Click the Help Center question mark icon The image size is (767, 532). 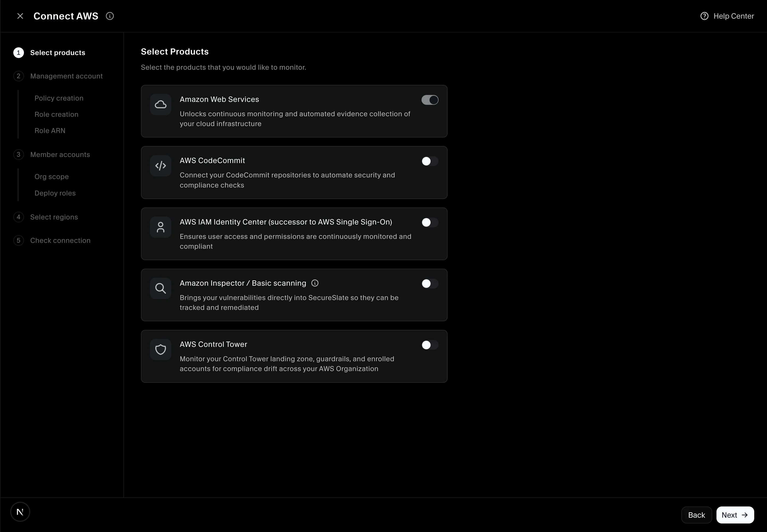[704, 16]
